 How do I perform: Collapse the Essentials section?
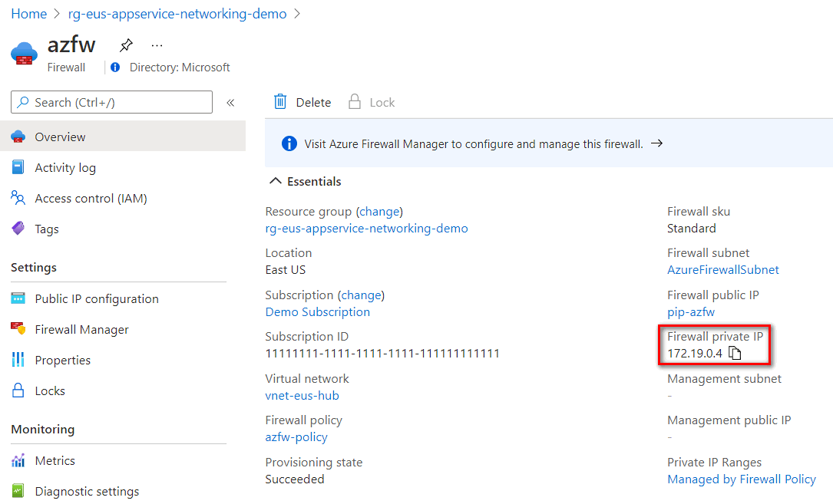click(x=274, y=182)
